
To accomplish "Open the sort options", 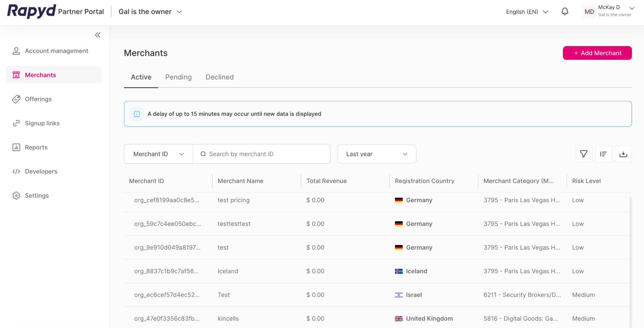I will pyautogui.click(x=603, y=154).
